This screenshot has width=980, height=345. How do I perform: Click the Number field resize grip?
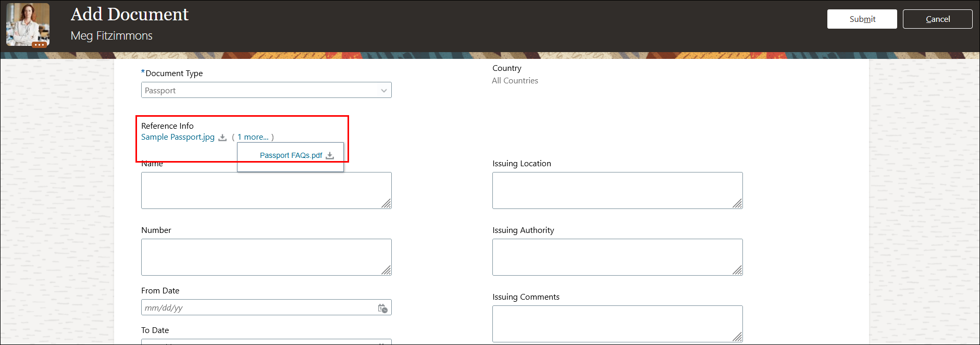386,270
